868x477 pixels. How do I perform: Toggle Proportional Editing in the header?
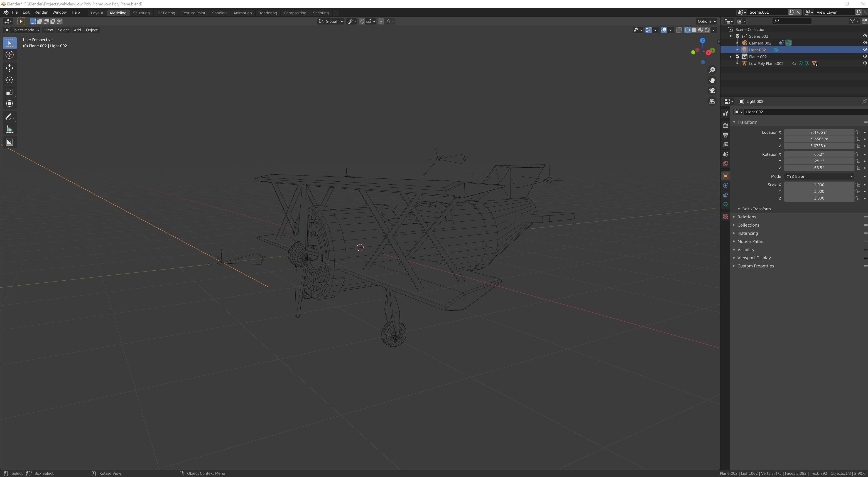tap(381, 21)
